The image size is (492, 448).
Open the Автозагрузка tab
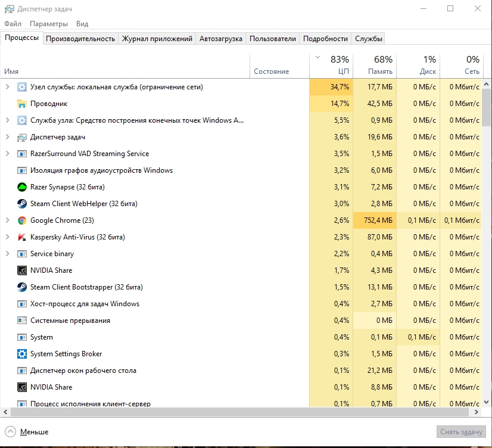click(221, 39)
